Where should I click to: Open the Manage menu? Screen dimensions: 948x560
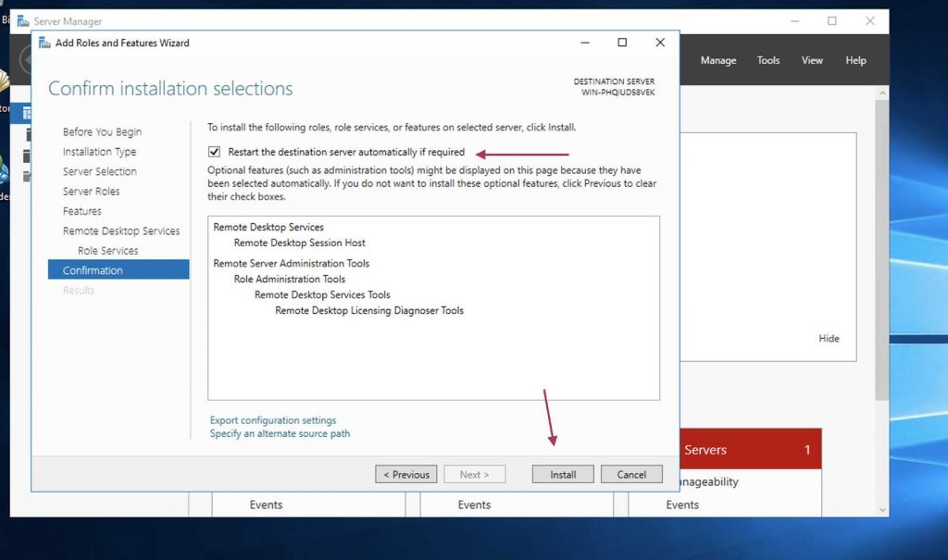pos(717,60)
